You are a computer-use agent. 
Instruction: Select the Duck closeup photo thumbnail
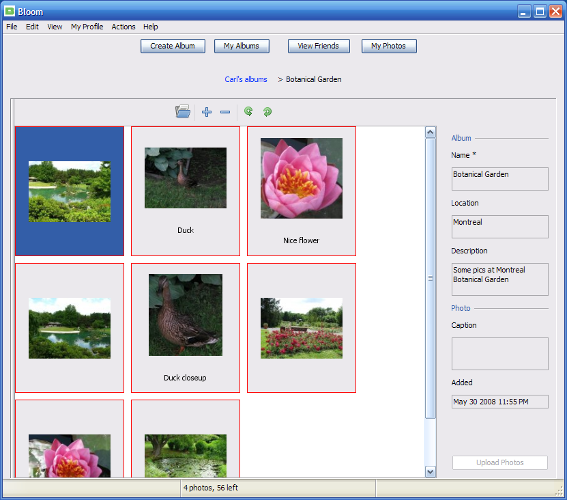coord(186,328)
